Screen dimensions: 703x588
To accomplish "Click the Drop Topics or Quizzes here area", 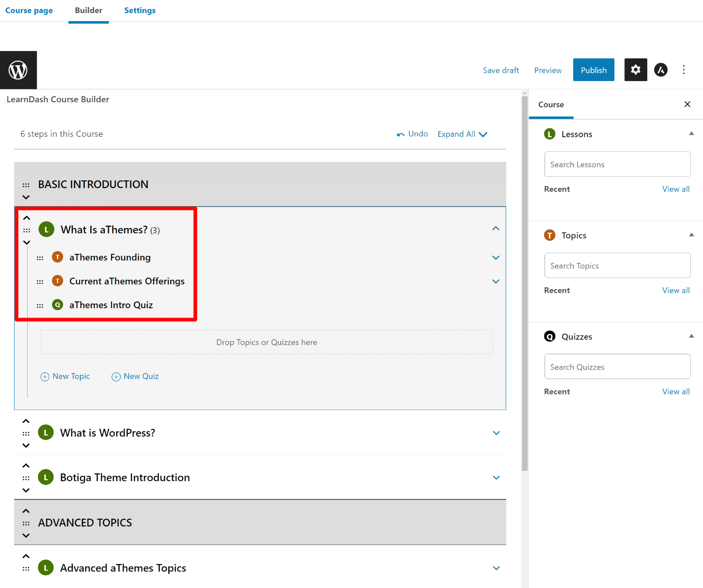I will click(x=267, y=342).
